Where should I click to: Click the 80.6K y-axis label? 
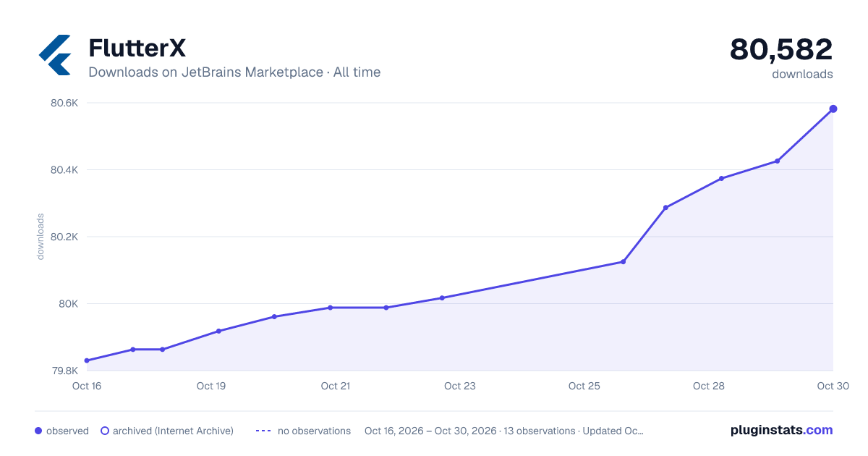click(64, 103)
